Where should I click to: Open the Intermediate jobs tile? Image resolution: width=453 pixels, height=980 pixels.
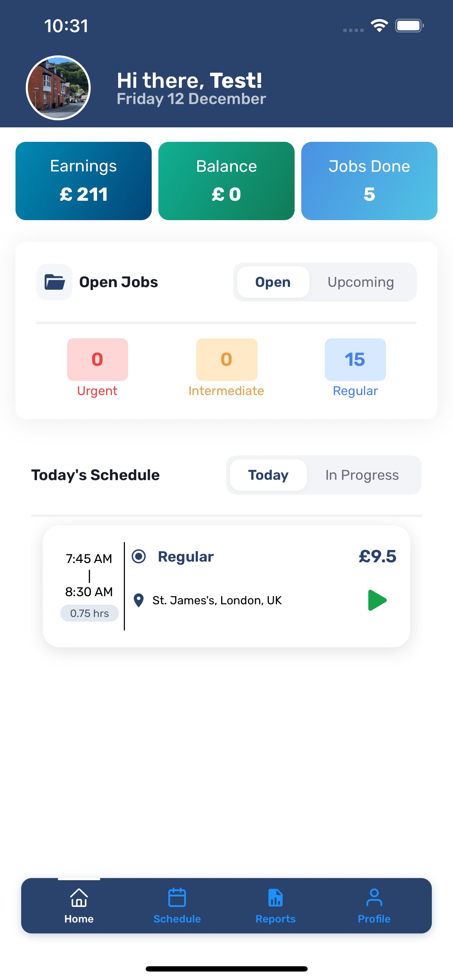pos(226,359)
